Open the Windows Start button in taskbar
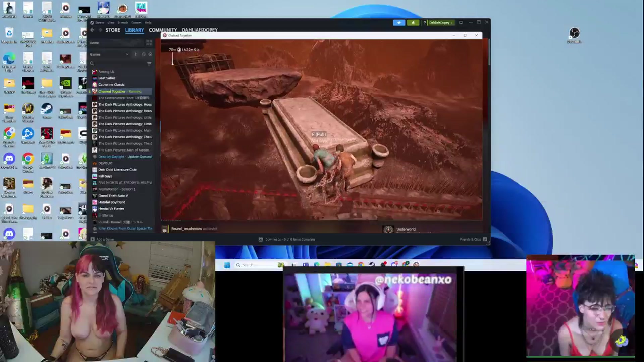 click(227, 265)
